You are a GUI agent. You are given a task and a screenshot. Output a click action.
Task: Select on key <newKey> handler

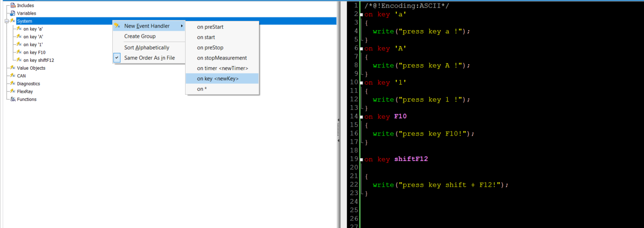222,79
